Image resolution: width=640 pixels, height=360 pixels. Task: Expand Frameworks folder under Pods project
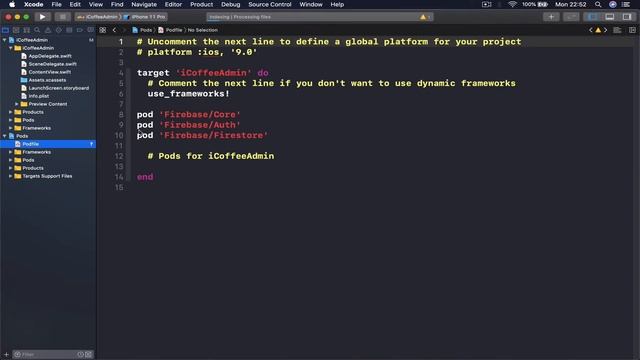click(11, 152)
